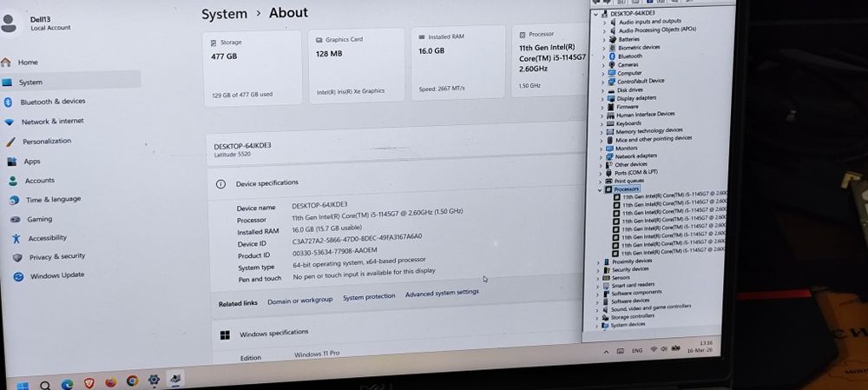868x390 pixels.
Task: Open System protection link
Action: pos(369,297)
